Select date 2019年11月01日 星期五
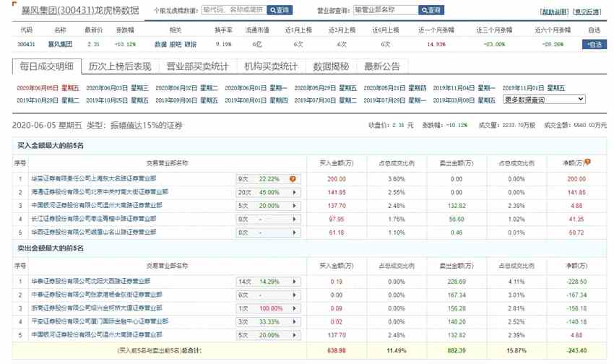The image size is (614, 364). pyautogui.click(x=534, y=88)
